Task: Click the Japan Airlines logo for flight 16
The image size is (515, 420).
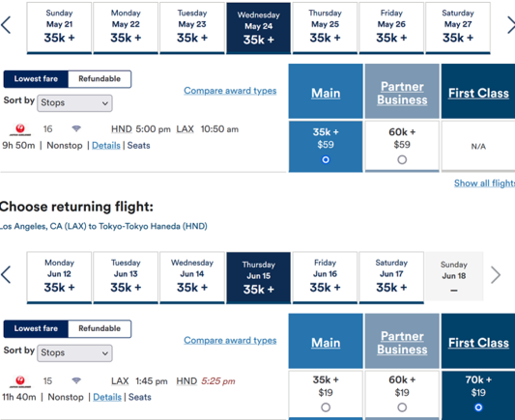Action: 20,129
